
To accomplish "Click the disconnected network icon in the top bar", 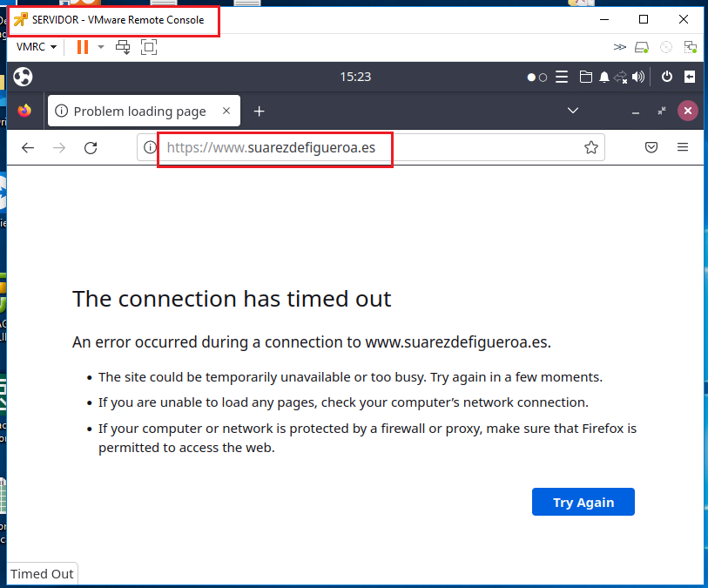I will 620,77.
